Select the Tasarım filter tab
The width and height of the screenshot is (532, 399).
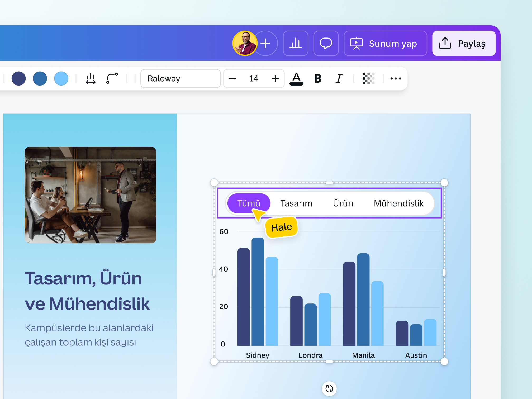(x=296, y=203)
